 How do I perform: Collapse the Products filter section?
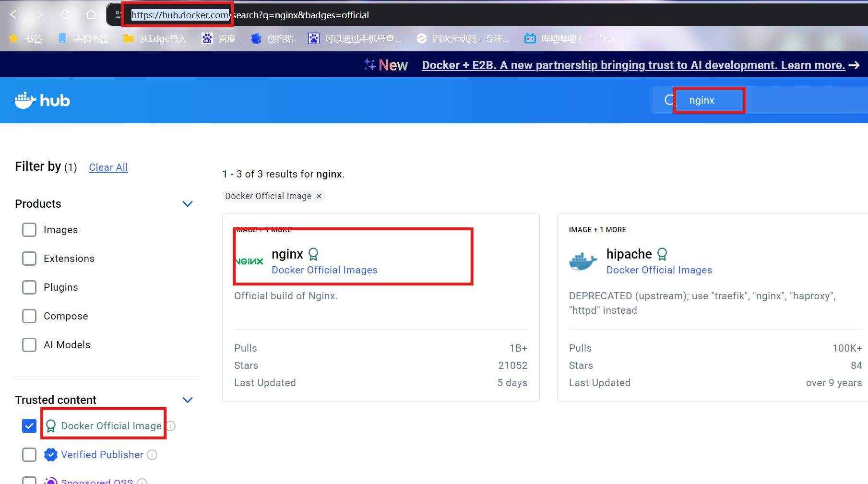(188, 204)
